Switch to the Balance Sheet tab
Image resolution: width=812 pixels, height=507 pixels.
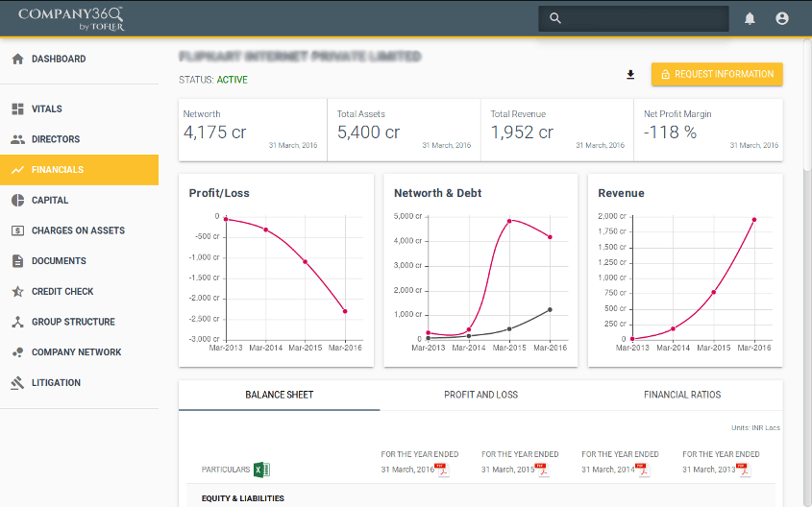(x=279, y=395)
